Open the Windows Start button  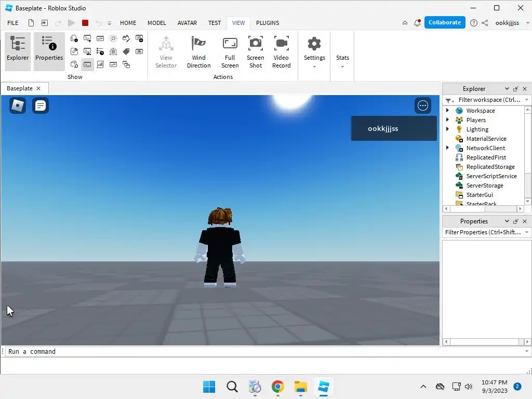pos(209,387)
